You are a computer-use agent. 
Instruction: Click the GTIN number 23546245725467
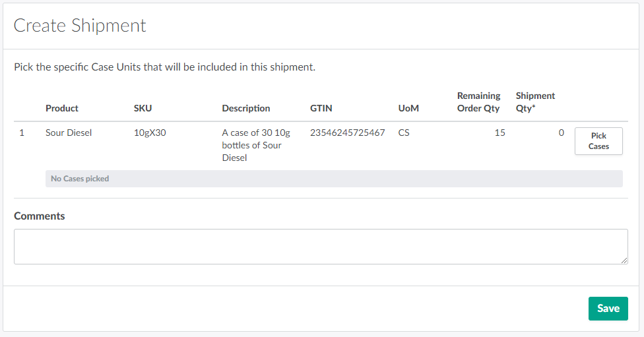(347, 133)
